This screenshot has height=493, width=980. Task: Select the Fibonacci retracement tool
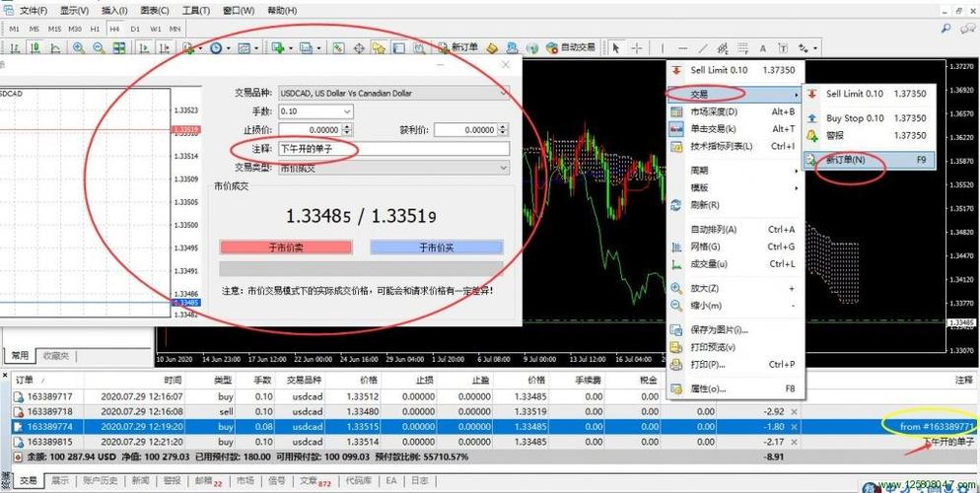click(742, 48)
